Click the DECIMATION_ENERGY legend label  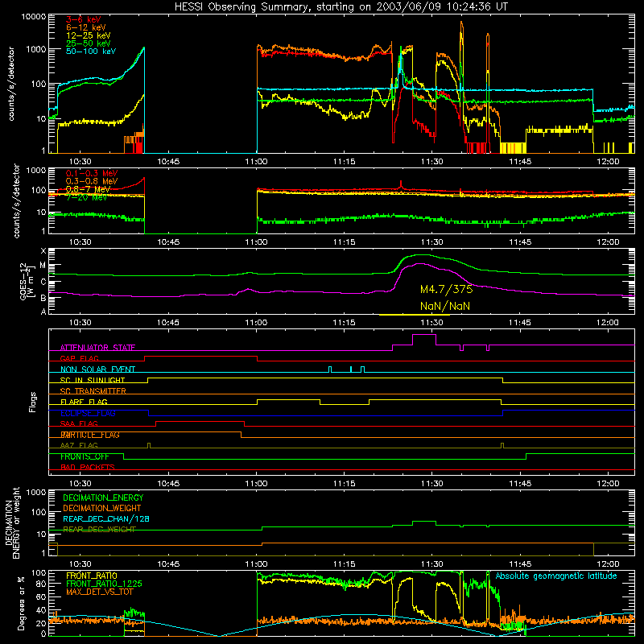point(103,497)
